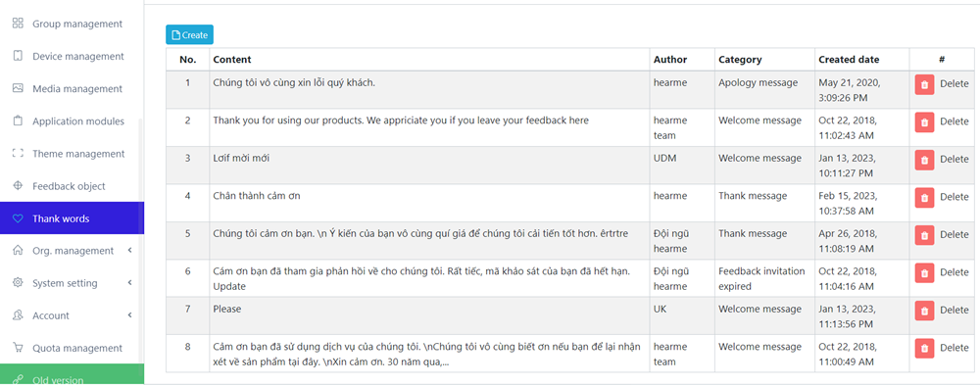Image resolution: width=980 pixels, height=385 pixels.
Task: Click the Theme management frame icon
Action: (x=18, y=154)
